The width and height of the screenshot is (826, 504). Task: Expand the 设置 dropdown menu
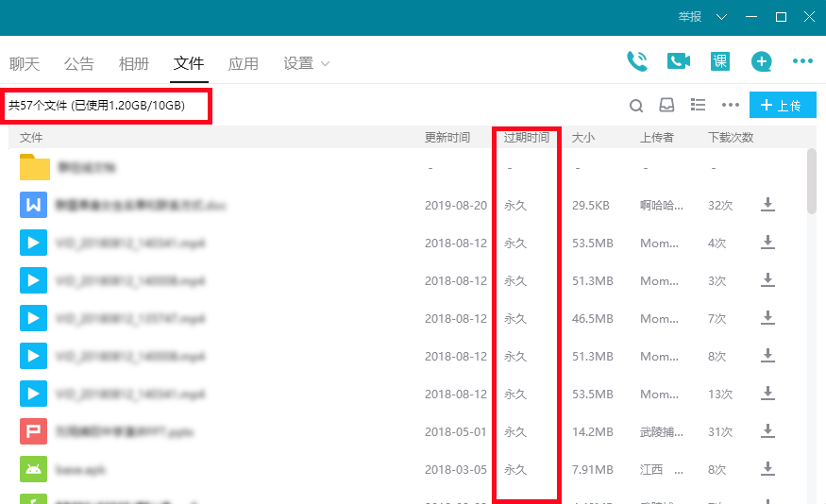(x=307, y=63)
